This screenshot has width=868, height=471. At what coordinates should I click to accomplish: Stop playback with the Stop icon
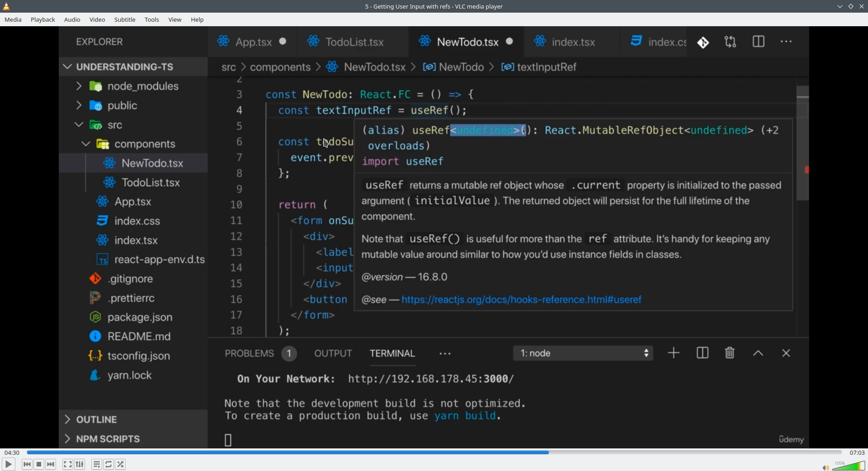(x=39, y=464)
